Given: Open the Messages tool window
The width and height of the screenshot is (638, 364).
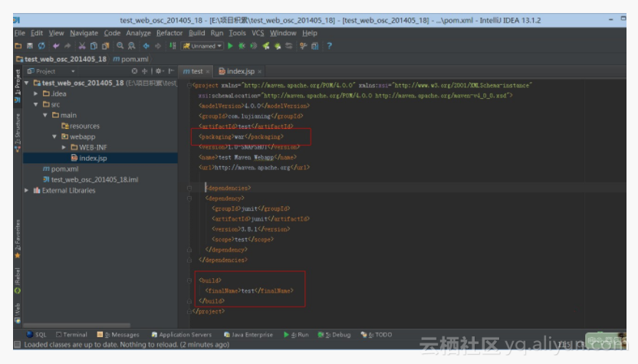Looking at the screenshot, I should pos(118,335).
